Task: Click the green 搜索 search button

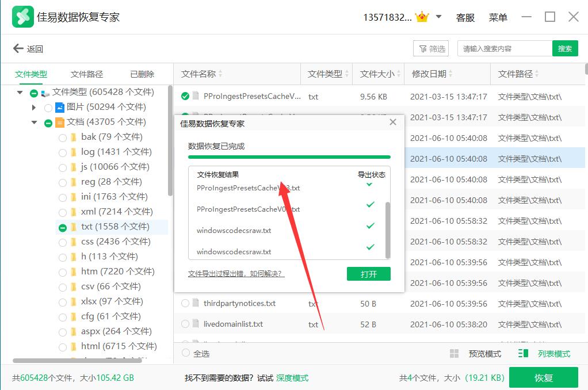Action: coord(565,48)
